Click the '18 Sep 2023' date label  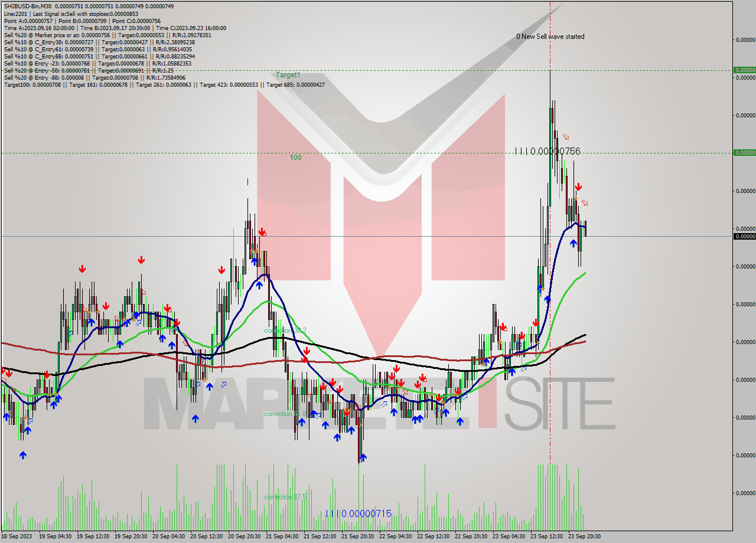coord(17,537)
